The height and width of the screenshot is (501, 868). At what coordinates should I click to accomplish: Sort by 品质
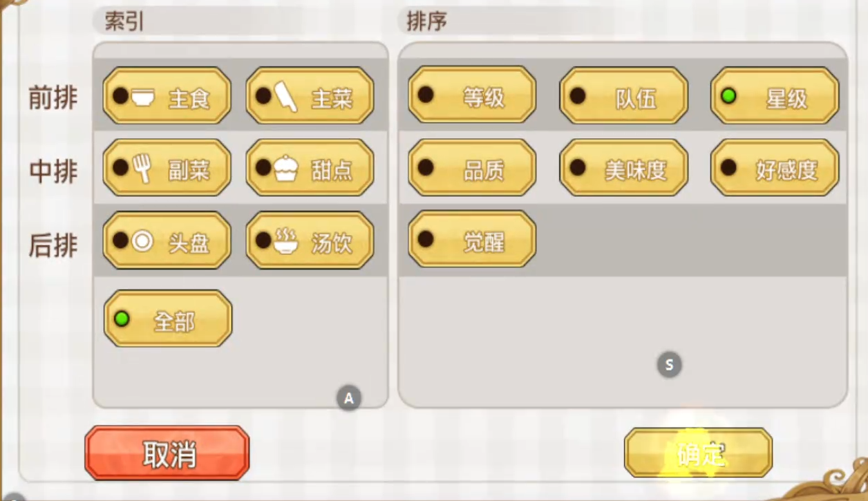[472, 168]
